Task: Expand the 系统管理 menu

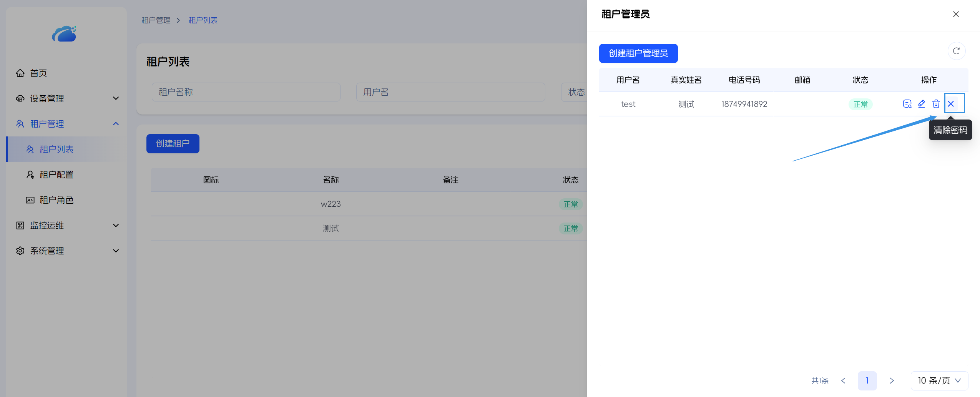Action: click(x=66, y=251)
